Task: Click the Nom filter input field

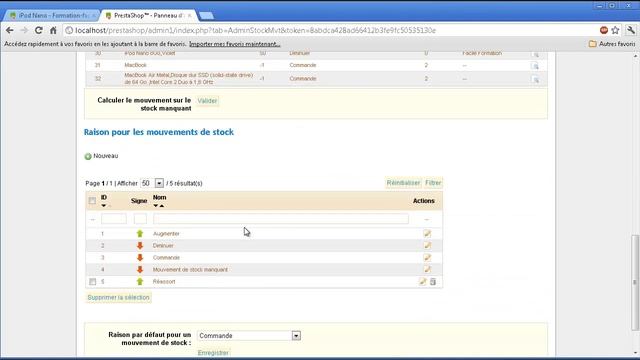Action: click(281, 219)
